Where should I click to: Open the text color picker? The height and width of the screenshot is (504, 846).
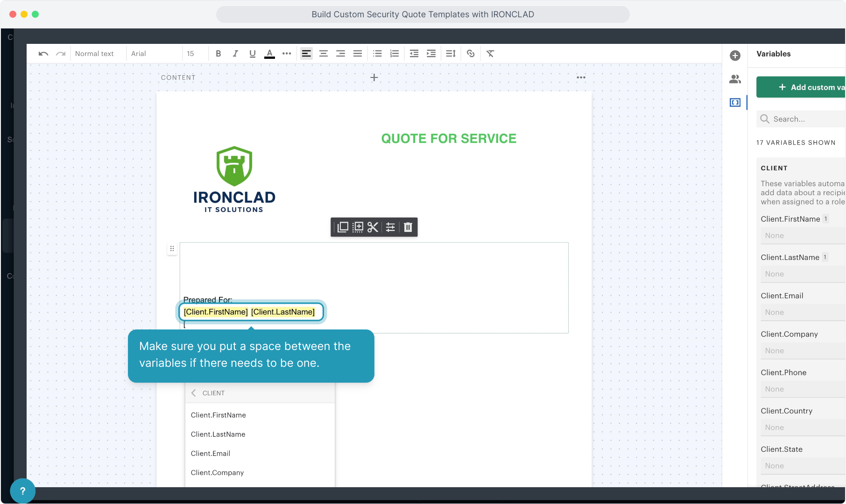click(269, 54)
